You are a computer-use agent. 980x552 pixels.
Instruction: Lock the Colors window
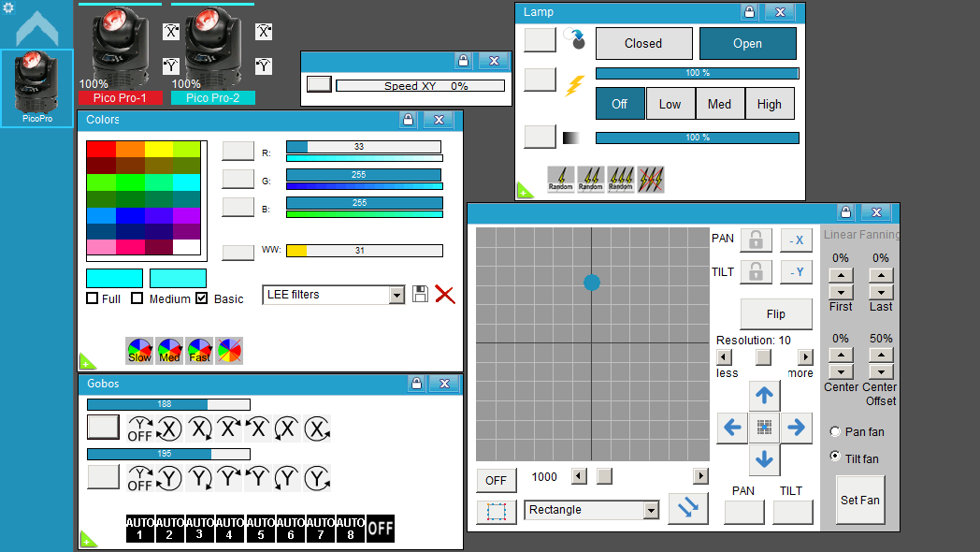click(x=408, y=120)
